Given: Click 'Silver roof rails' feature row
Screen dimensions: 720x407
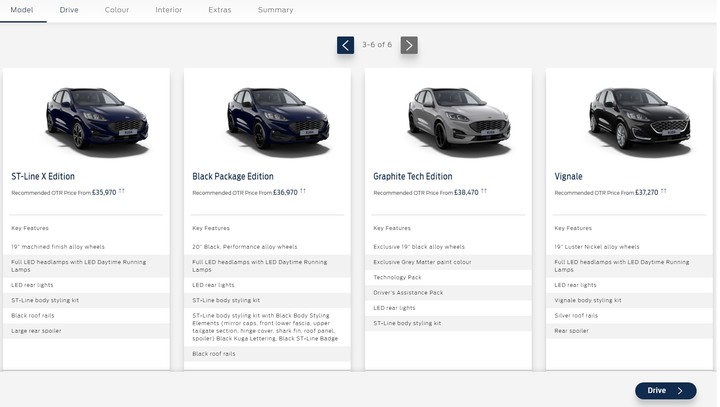Looking at the screenshot, I should [629, 316].
